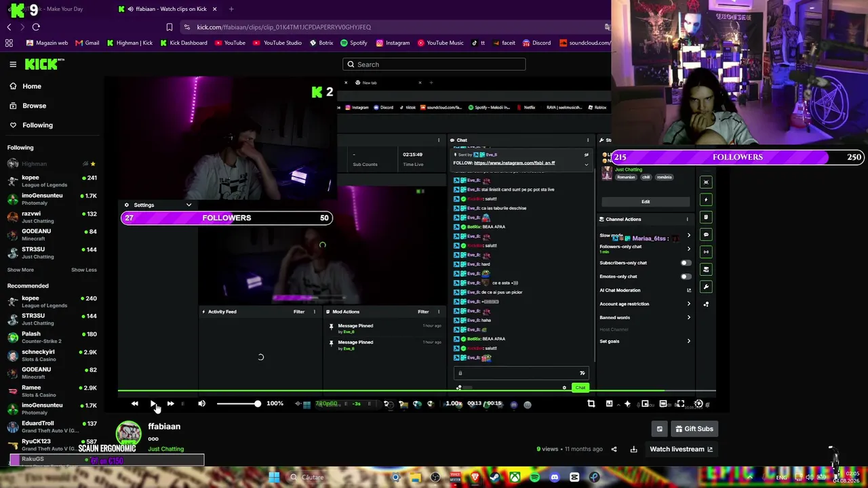This screenshot has height=488, width=868.
Task: Open Browse in Kick sidebar
Action: 28,106
